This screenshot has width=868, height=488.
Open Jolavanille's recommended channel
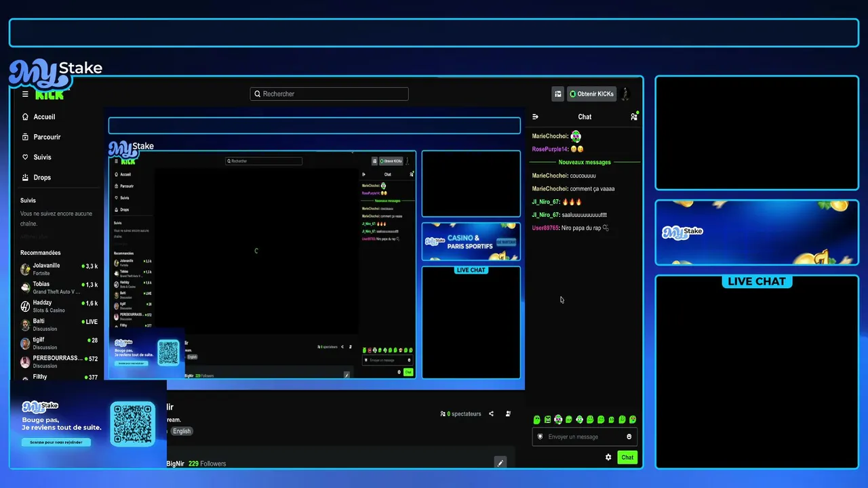pyautogui.click(x=60, y=269)
